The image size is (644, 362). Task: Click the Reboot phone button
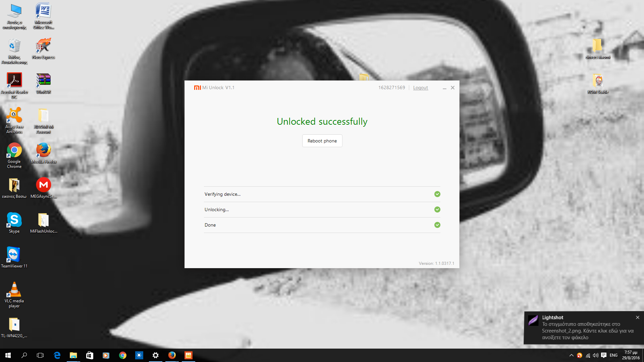click(x=322, y=141)
